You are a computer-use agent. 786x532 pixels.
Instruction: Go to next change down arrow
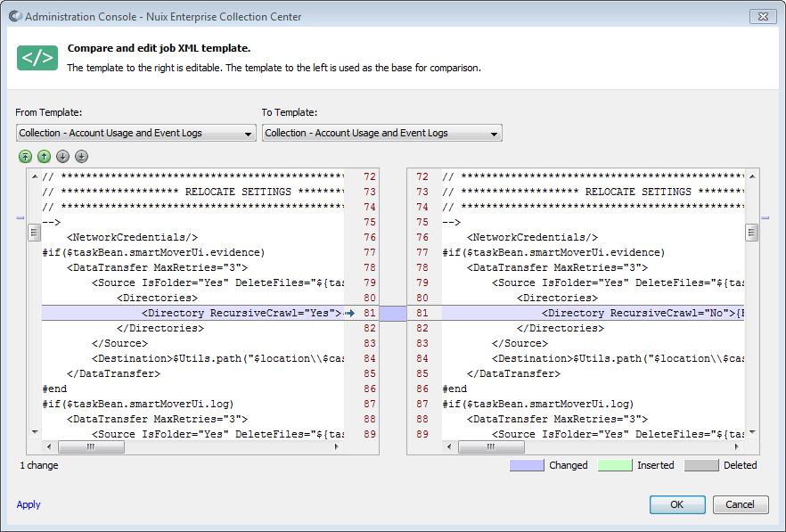pos(62,157)
